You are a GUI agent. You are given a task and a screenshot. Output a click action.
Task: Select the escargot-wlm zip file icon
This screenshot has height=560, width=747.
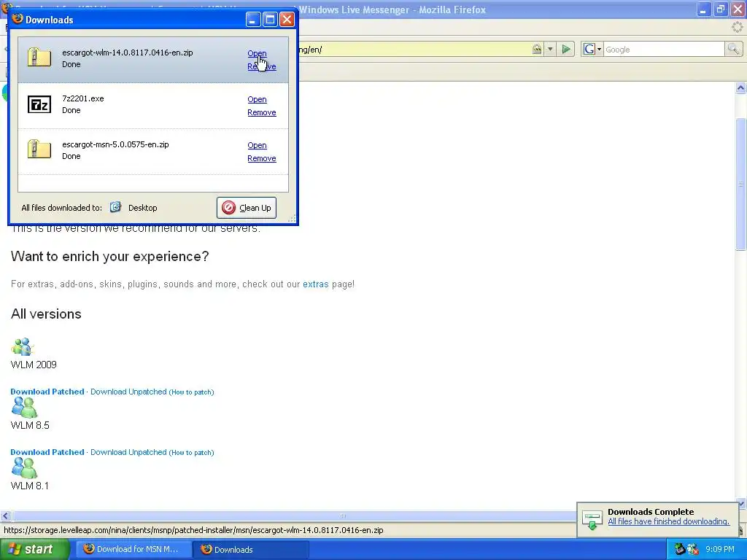(x=39, y=57)
